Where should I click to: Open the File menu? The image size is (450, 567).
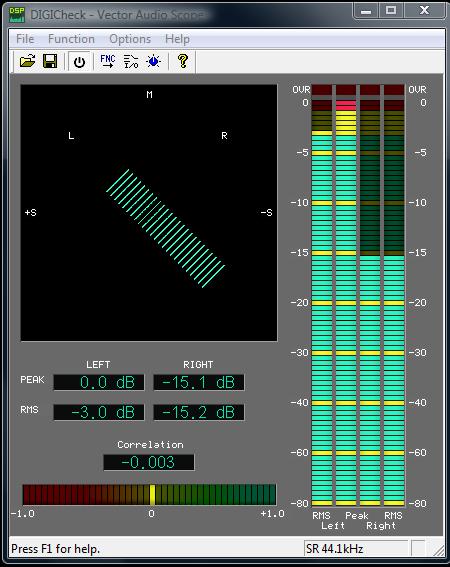click(25, 39)
